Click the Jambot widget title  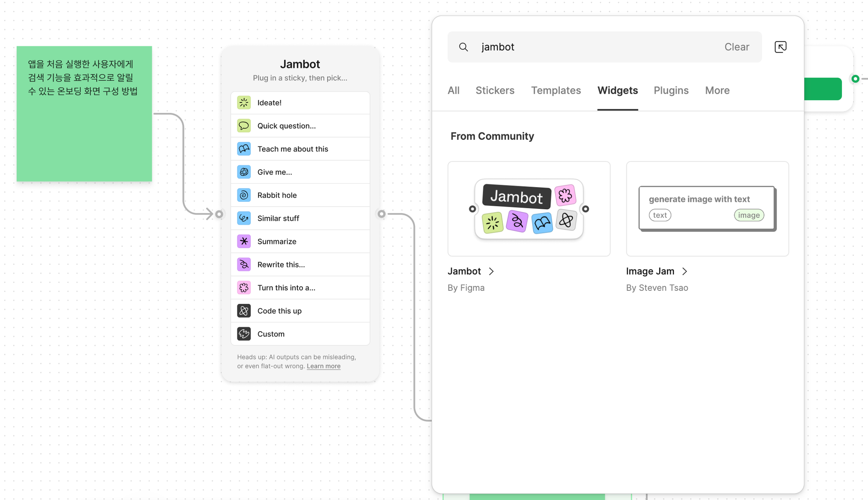pyautogui.click(x=300, y=64)
